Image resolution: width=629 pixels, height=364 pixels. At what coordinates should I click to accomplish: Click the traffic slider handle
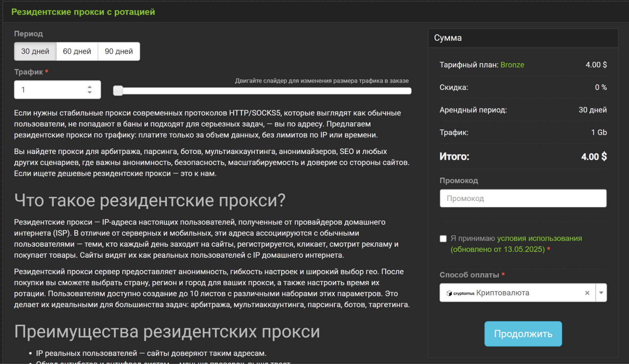click(118, 91)
